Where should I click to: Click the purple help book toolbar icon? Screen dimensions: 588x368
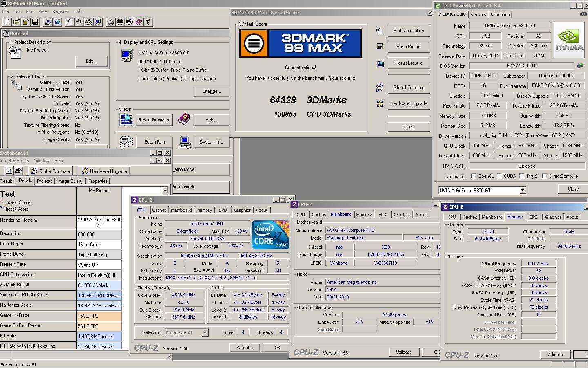(139, 22)
